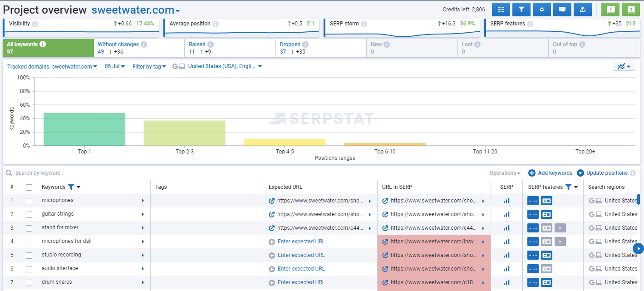Show info icon next to Average position
Image resolution: width=644 pixels, height=291 pixels.
tap(216, 24)
